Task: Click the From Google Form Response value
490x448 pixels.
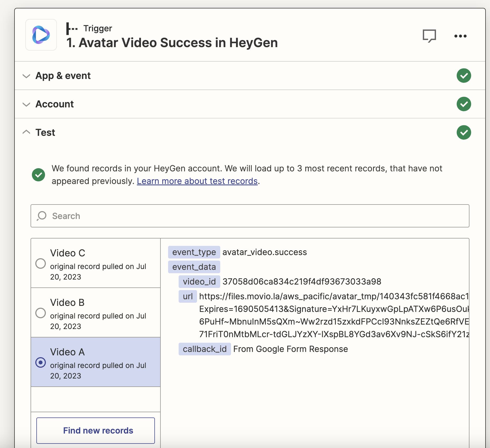Action: point(291,349)
